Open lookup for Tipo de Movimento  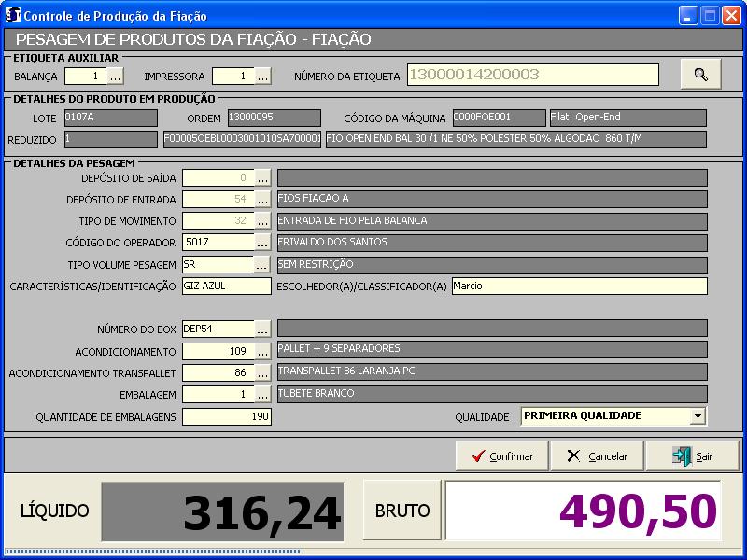263,221
